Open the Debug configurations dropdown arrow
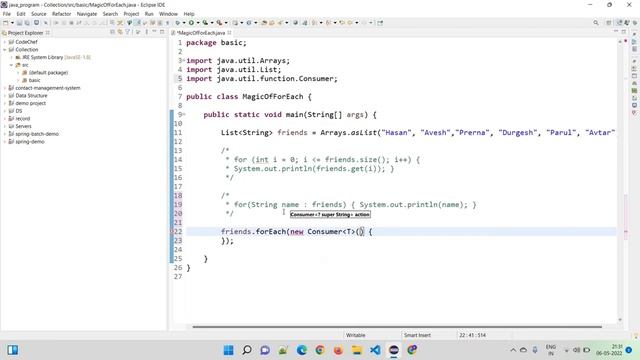Screen dimensions: 640x360 coord(184,23)
